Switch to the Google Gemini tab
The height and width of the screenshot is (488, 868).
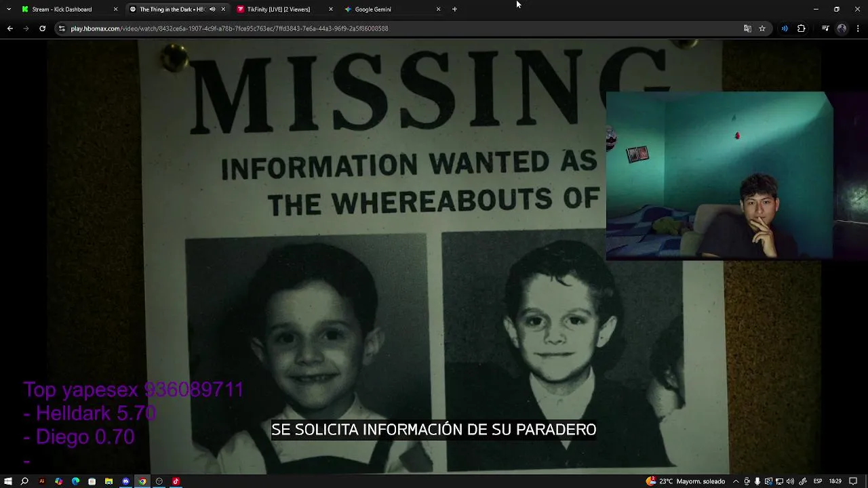tap(373, 9)
